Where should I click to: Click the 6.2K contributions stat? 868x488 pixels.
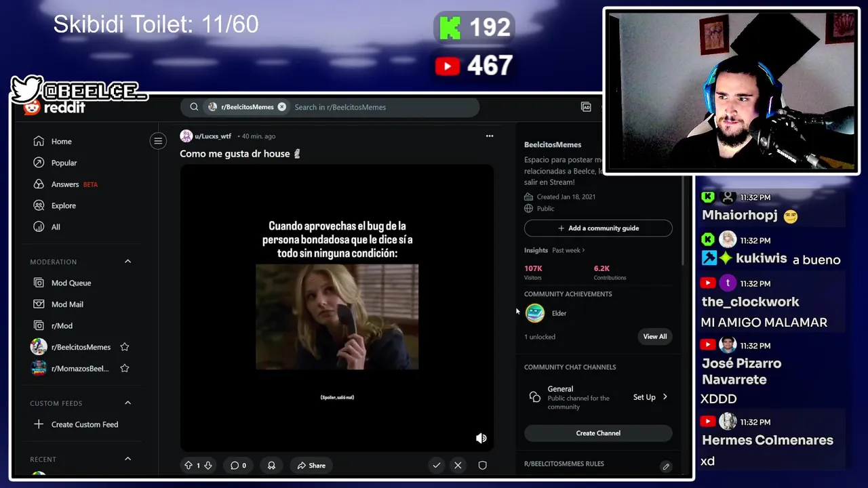pos(610,272)
